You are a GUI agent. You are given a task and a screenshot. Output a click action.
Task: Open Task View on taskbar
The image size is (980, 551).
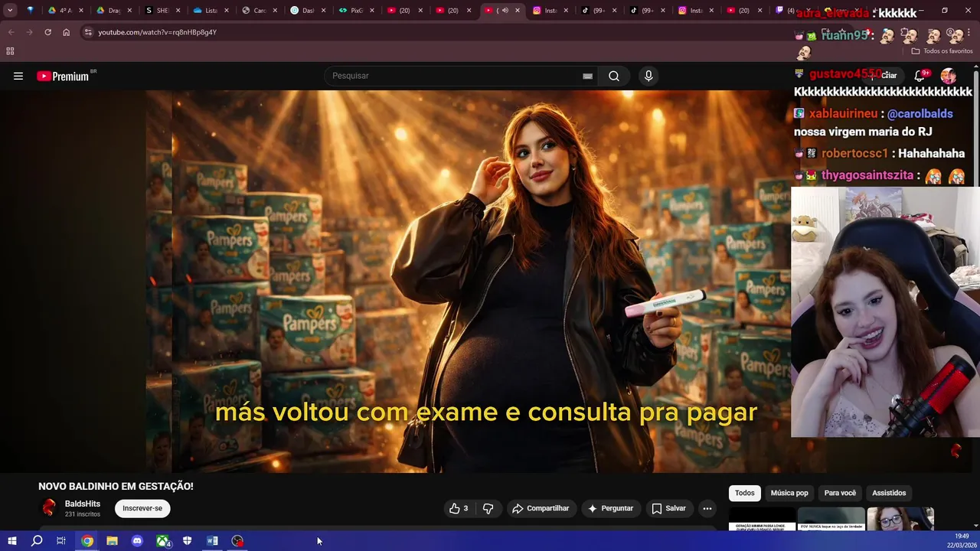[61, 541]
